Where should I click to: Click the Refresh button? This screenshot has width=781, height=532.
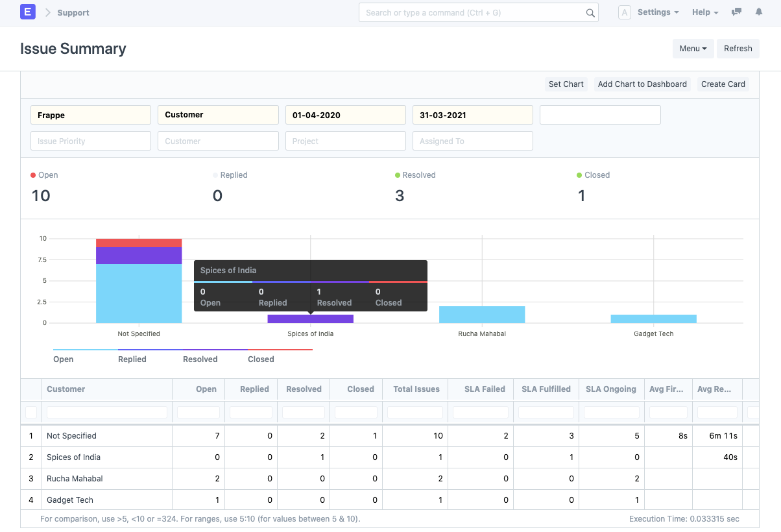tap(738, 49)
